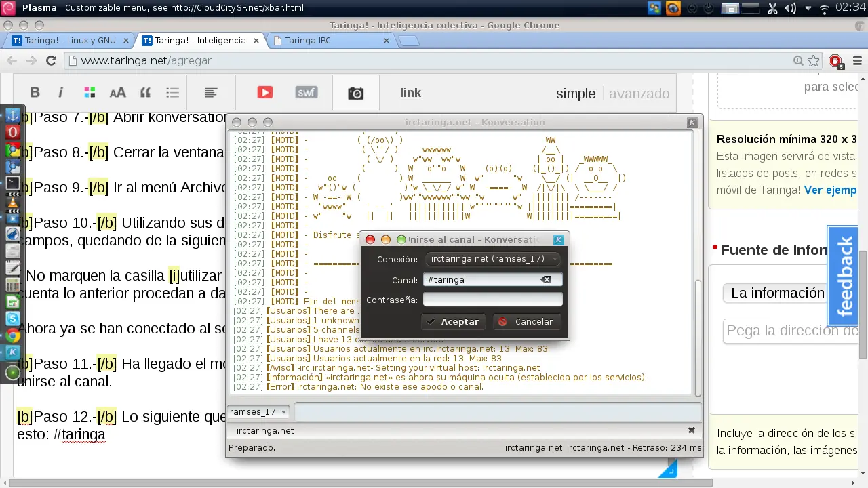
Task: Go forward in Chrome
Action: tap(31, 60)
